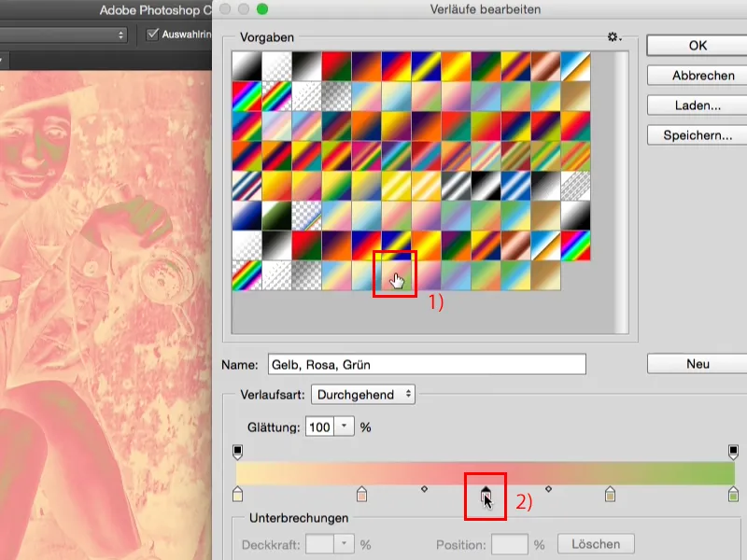
Task: Save gradients using Speichern
Action: pos(696,135)
